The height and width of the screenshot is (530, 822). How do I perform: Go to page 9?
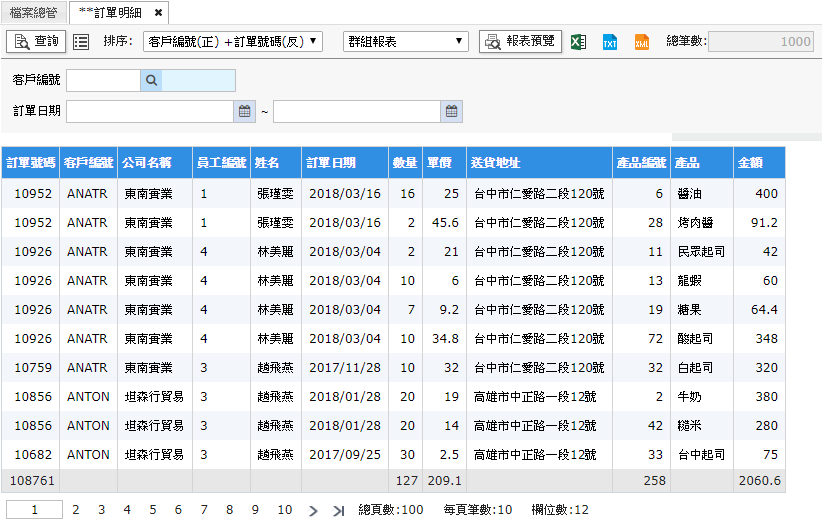(255, 510)
